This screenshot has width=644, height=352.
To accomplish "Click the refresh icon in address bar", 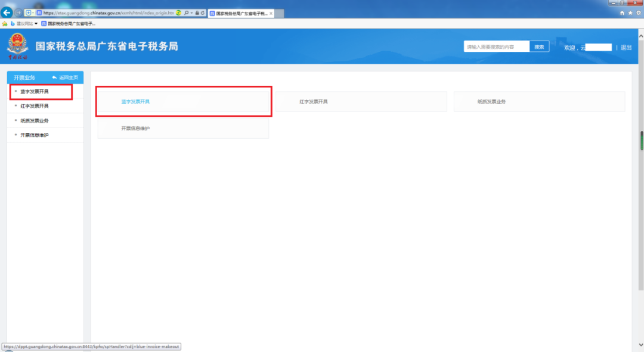I will click(x=203, y=13).
